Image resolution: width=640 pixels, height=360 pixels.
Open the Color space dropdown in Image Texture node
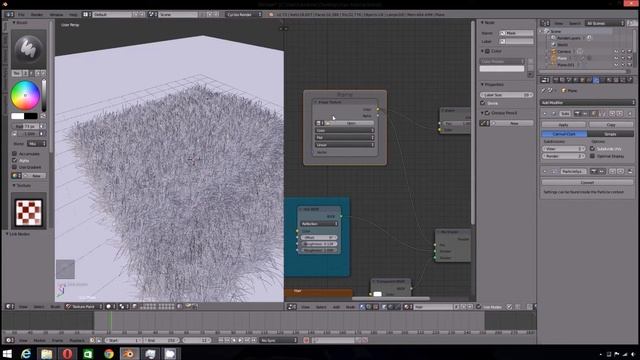click(344, 131)
